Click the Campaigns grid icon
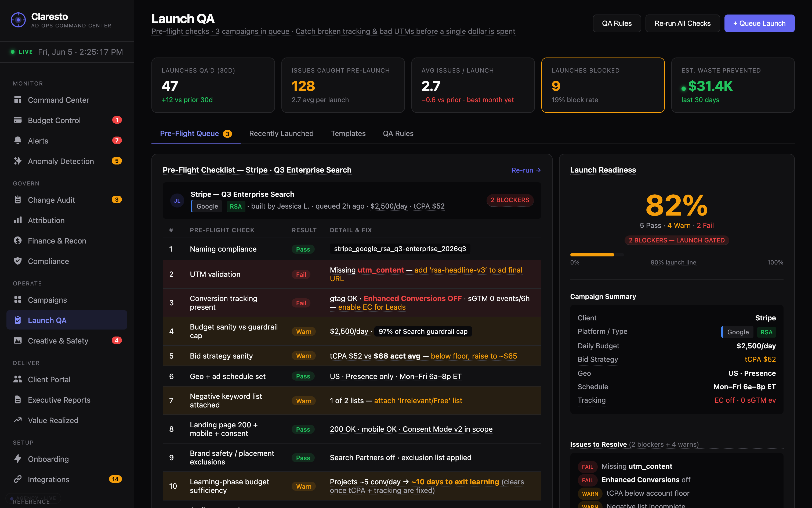The image size is (812, 508). pyautogui.click(x=18, y=300)
